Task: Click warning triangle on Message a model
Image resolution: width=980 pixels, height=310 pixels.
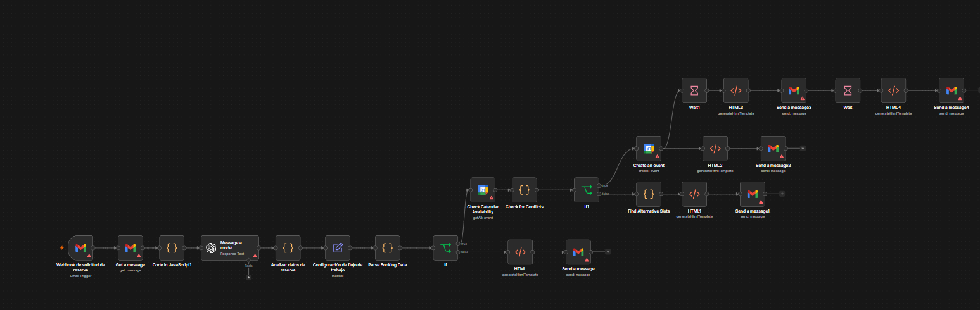Action: click(x=255, y=256)
